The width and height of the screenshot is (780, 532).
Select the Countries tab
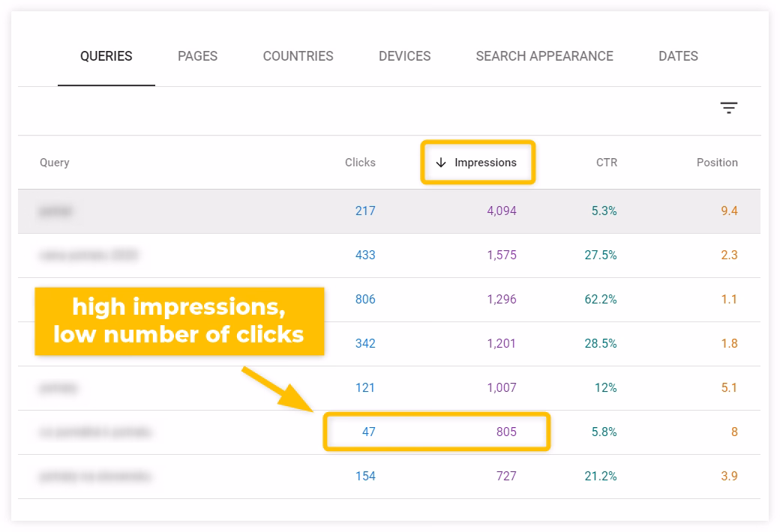(298, 56)
